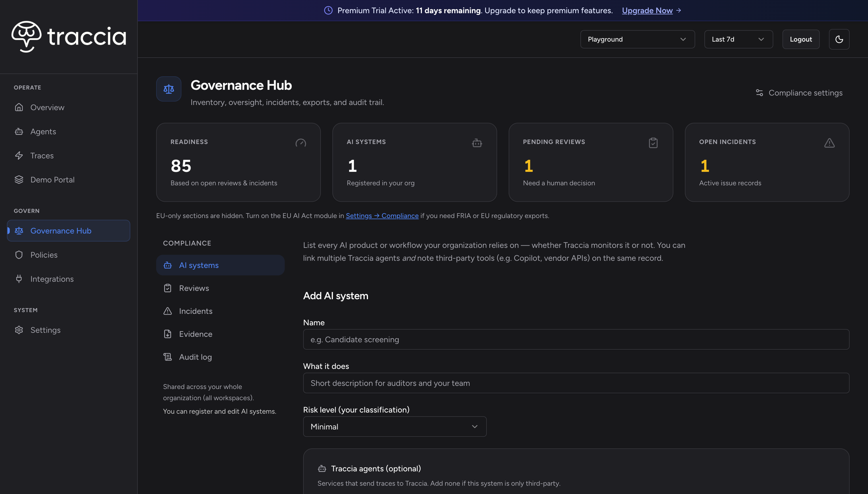This screenshot has height=494, width=868.
Task: Click the Overview home icon
Action: click(x=19, y=107)
